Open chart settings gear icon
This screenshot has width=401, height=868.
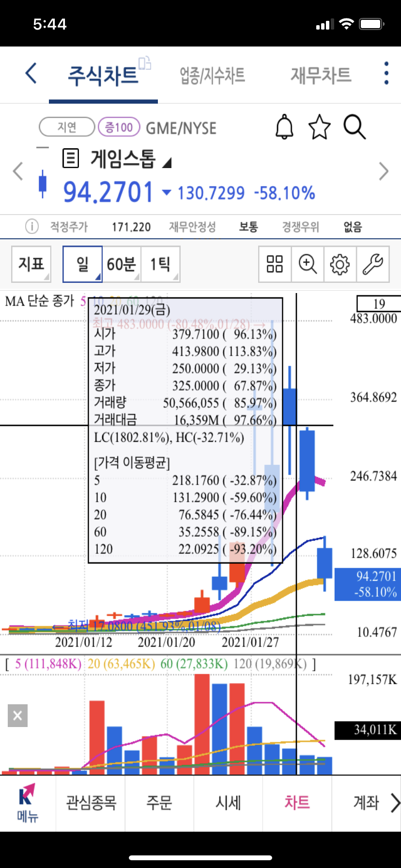[340, 264]
